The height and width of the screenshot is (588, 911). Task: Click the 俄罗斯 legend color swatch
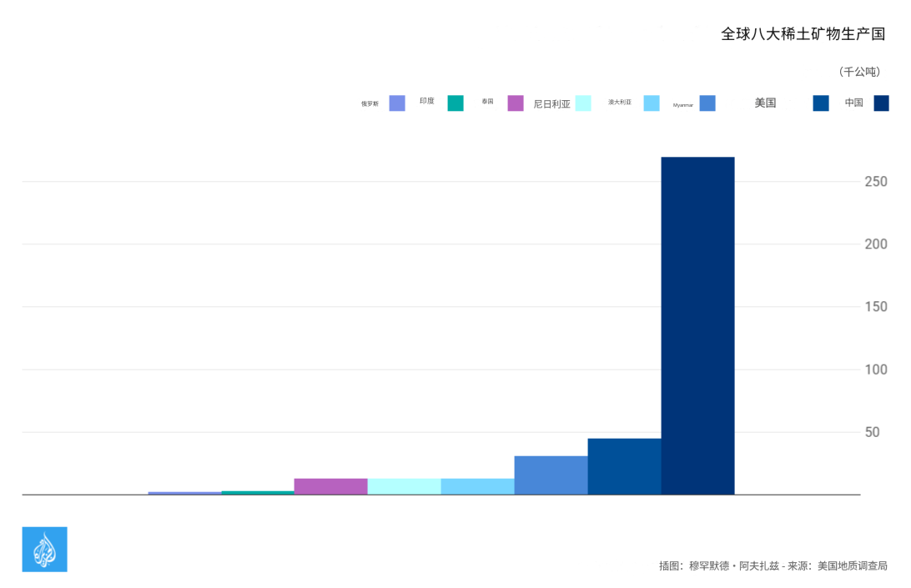click(x=397, y=103)
